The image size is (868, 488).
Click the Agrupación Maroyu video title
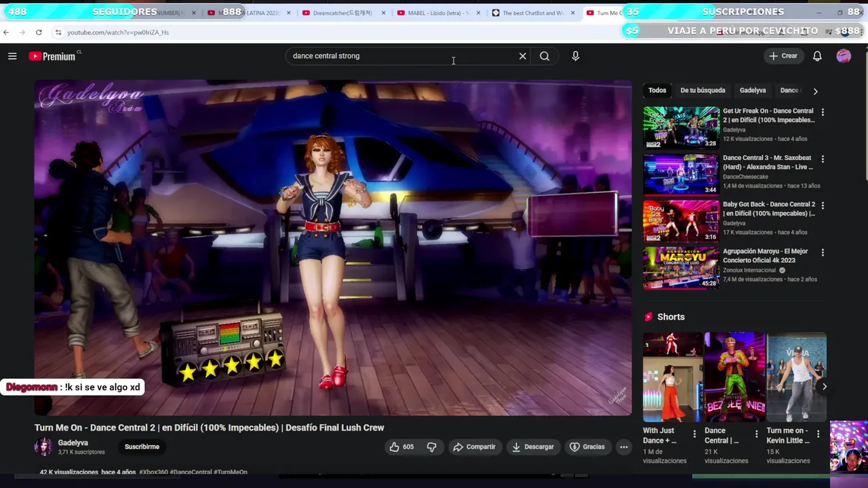coord(766,256)
